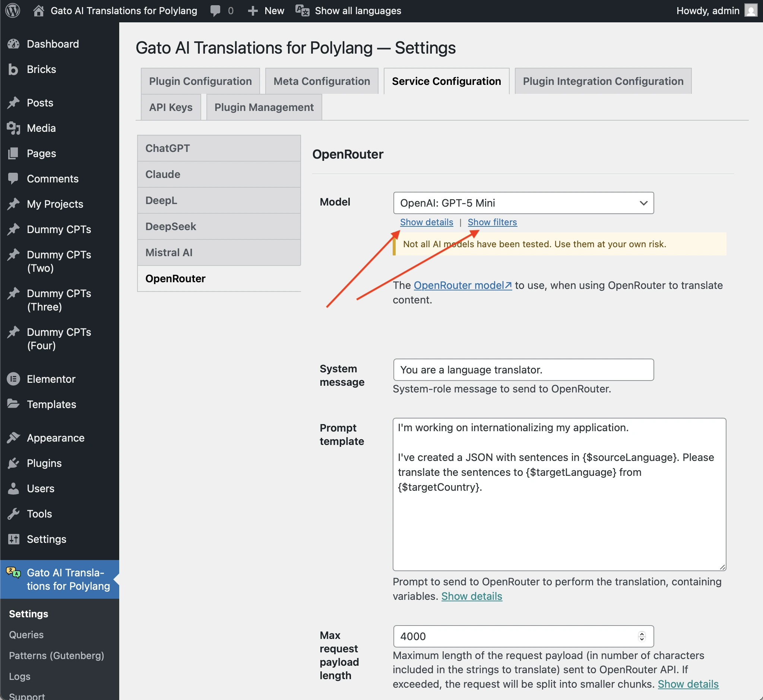Open the Media library icon
The height and width of the screenshot is (700, 763).
click(13, 128)
